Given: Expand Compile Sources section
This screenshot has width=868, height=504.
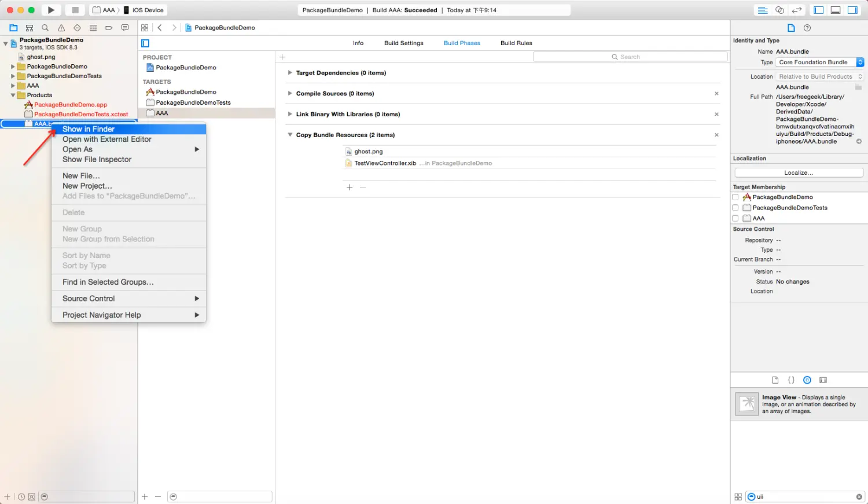Looking at the screenshot, I should click(290, 94).
